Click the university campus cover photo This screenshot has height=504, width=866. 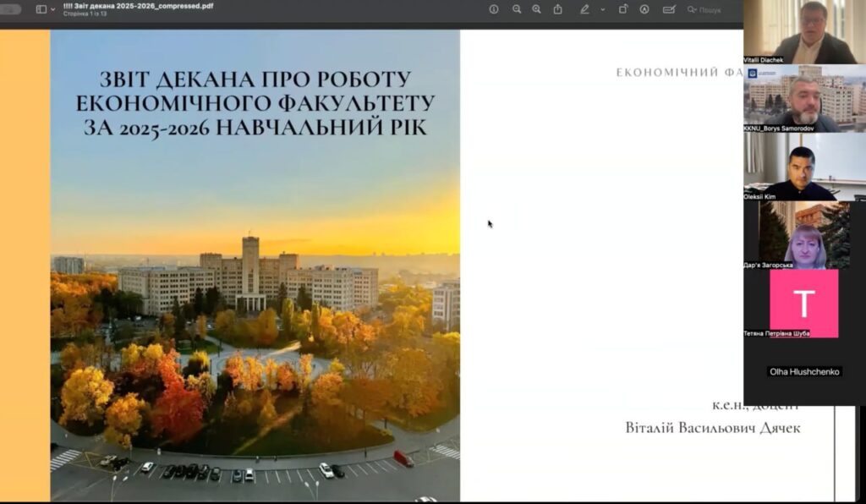pyautogui.click(x=255, y=266)
